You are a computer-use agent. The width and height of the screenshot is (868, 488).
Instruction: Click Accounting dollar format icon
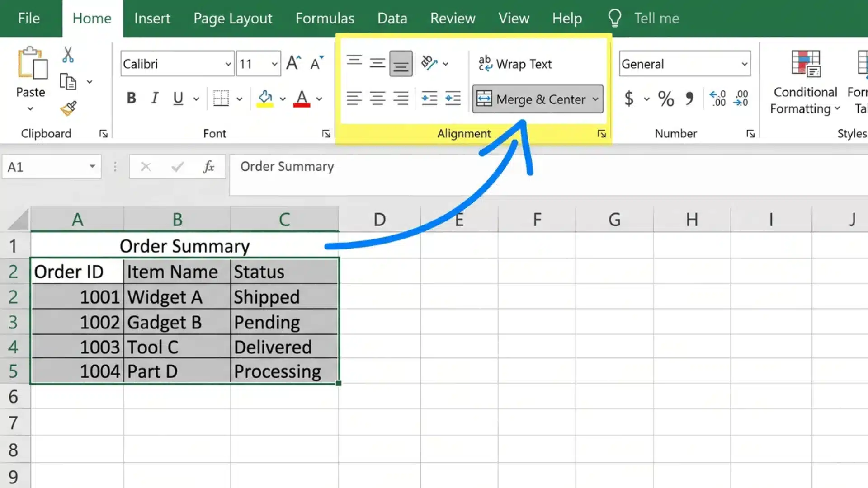click(628, 98)
